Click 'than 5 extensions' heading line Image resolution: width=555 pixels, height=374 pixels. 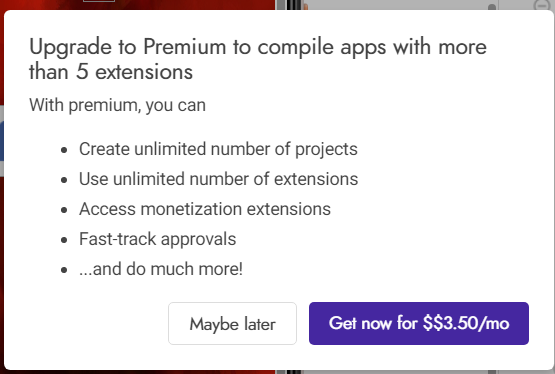(x=111, y=72)
